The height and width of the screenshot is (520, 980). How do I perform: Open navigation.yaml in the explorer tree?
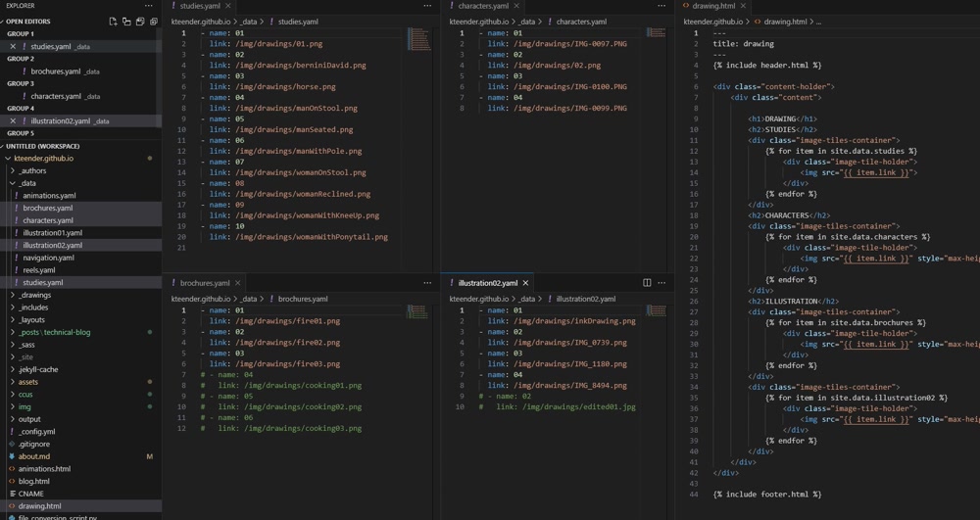coord(48,258)
